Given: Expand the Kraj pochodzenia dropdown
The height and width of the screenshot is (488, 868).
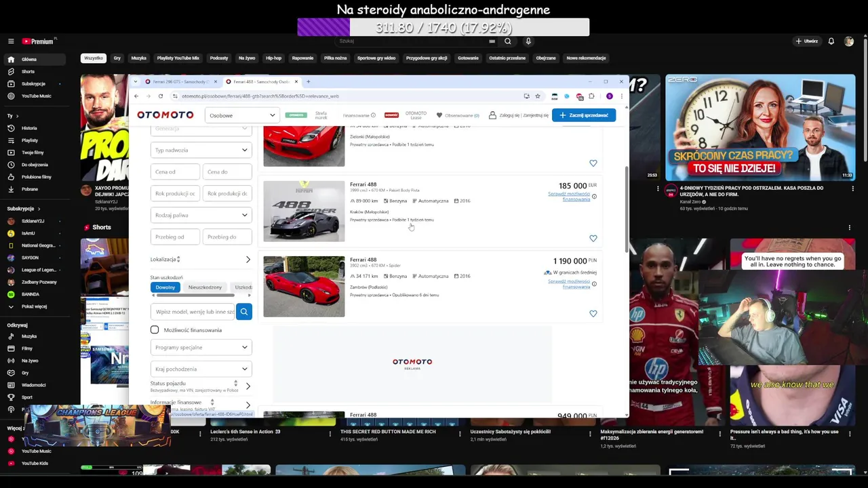Looking at the screenshot, I should (x=201, y=369).
